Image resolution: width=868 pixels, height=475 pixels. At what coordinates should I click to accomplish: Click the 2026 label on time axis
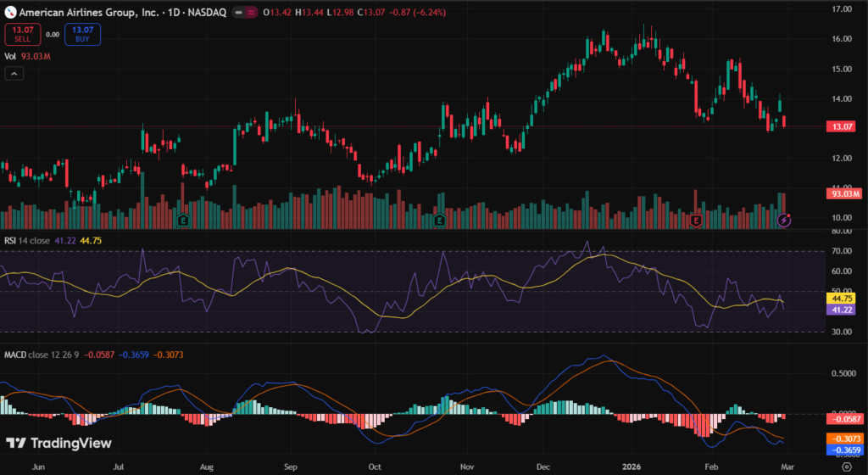(632, 466)
